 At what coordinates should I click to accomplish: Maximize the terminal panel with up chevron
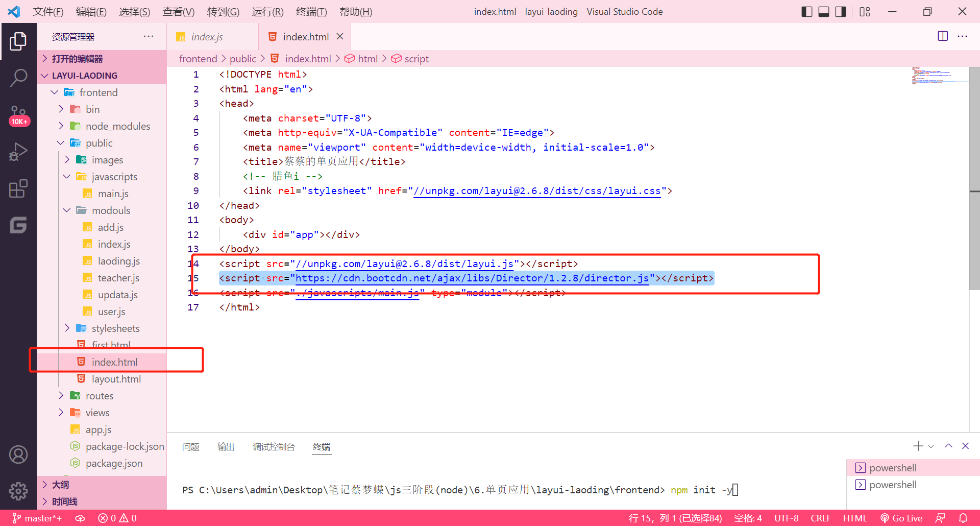[948, 446]
